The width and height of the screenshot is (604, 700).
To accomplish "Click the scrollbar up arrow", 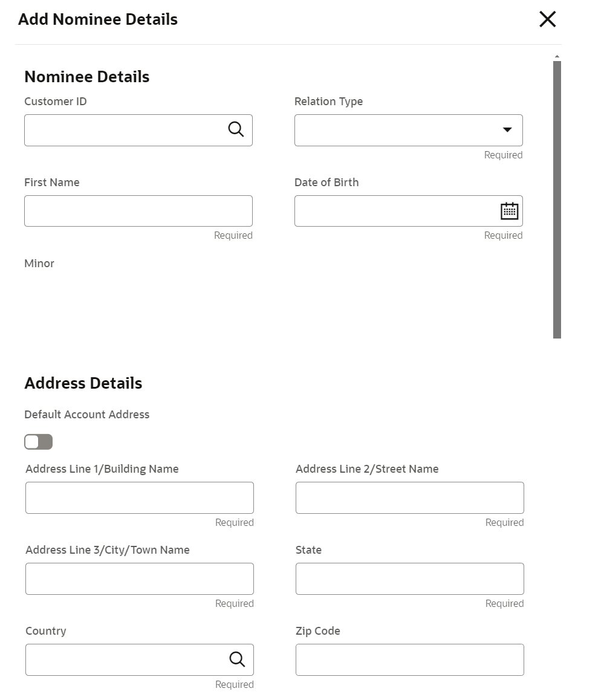I will (x=557, y=56).
